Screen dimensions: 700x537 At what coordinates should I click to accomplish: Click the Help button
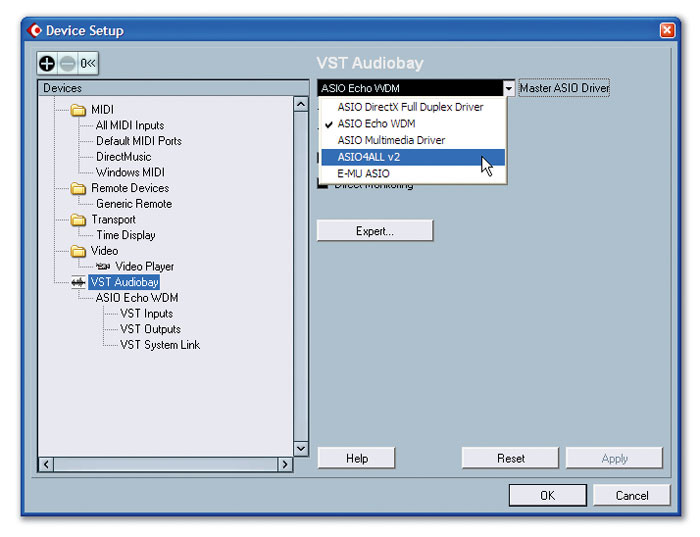[x=356, y=458]
